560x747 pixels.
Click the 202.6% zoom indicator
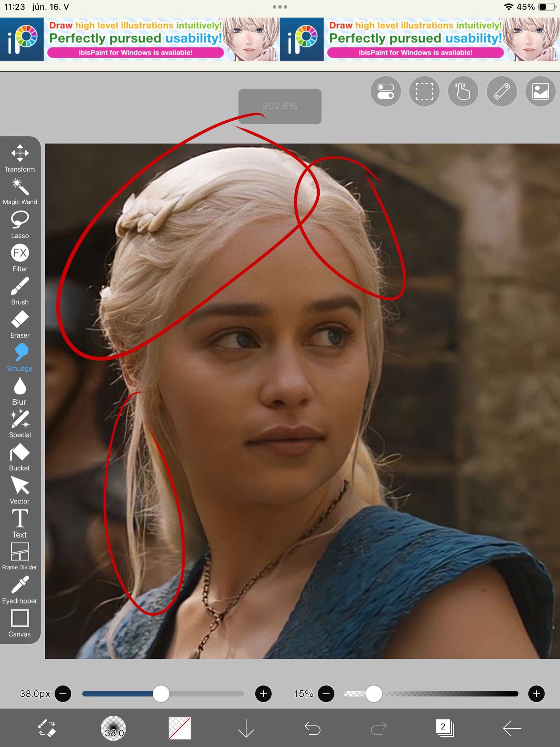tap(280, 106)
